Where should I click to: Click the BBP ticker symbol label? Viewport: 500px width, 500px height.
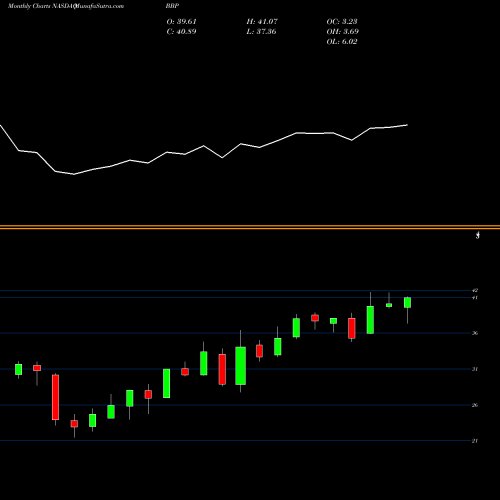(172, 6)
